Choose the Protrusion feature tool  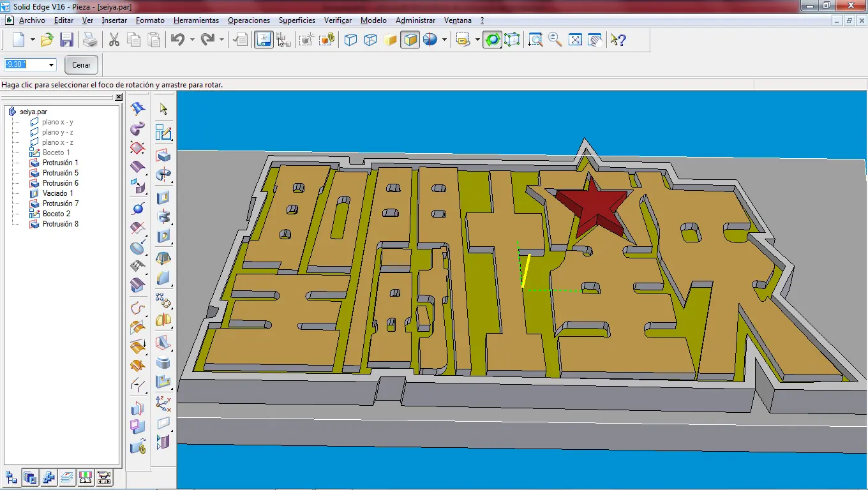pyautogui.click(x=163, y=156)
